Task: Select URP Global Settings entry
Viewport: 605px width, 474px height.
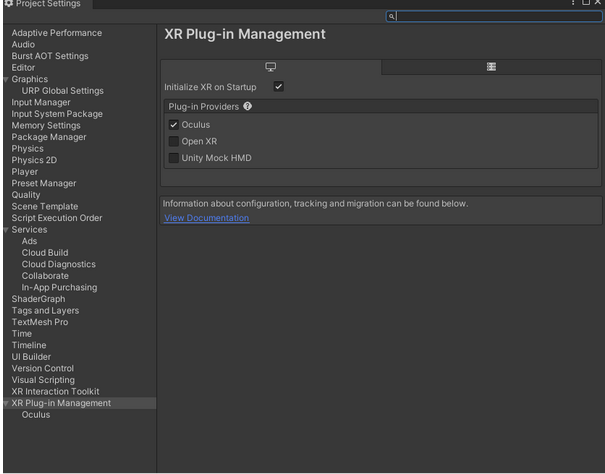Action: (62, 91)
